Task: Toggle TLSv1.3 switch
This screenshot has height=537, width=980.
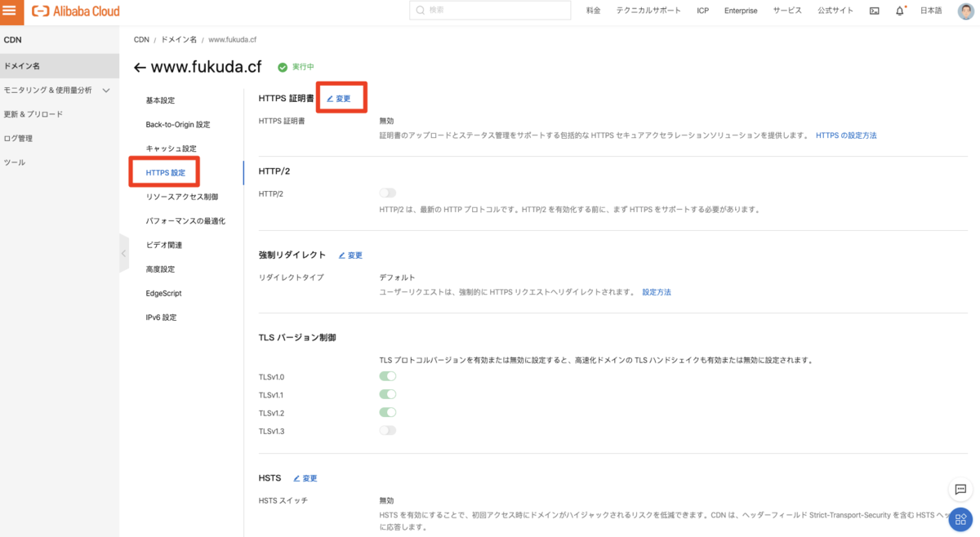Action: coord(387,430)
